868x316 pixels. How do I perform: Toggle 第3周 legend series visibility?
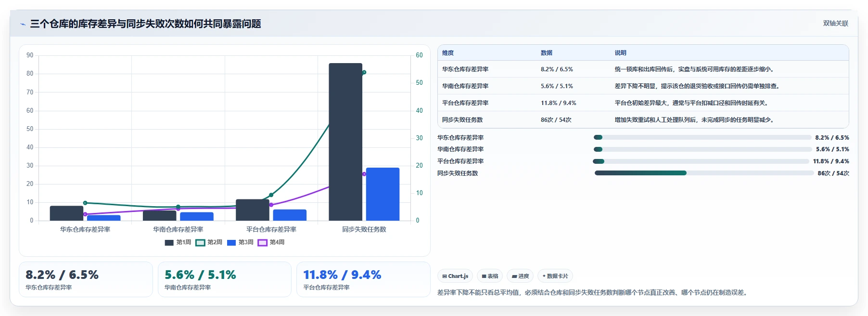[240, 242]
